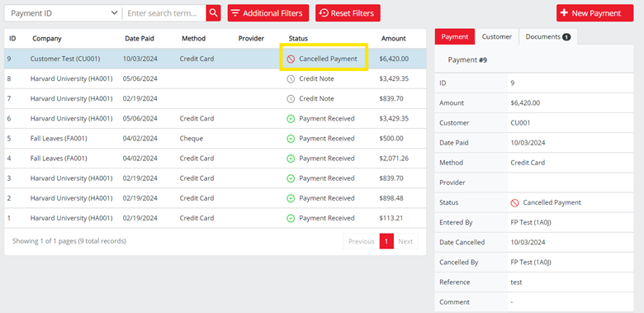This screenshot has width=644, height=313.
Task: Sort by the Date Paid column header
Action: [x=140, y=39]
